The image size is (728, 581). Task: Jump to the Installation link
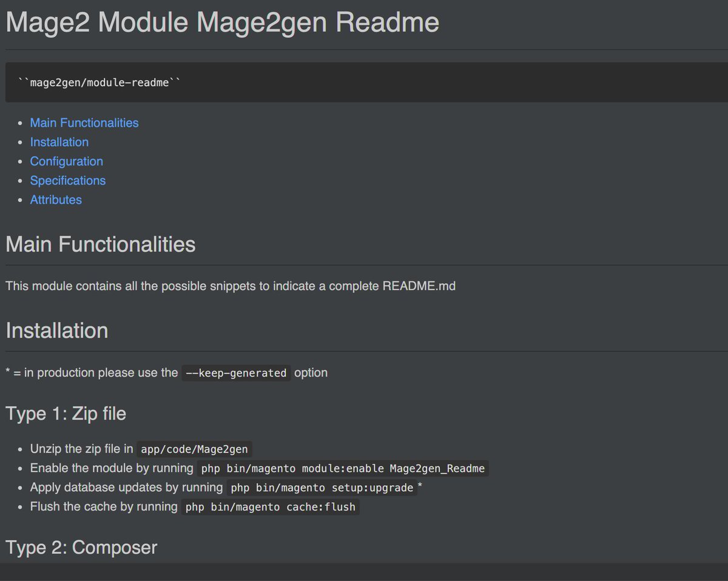(59, 142)
